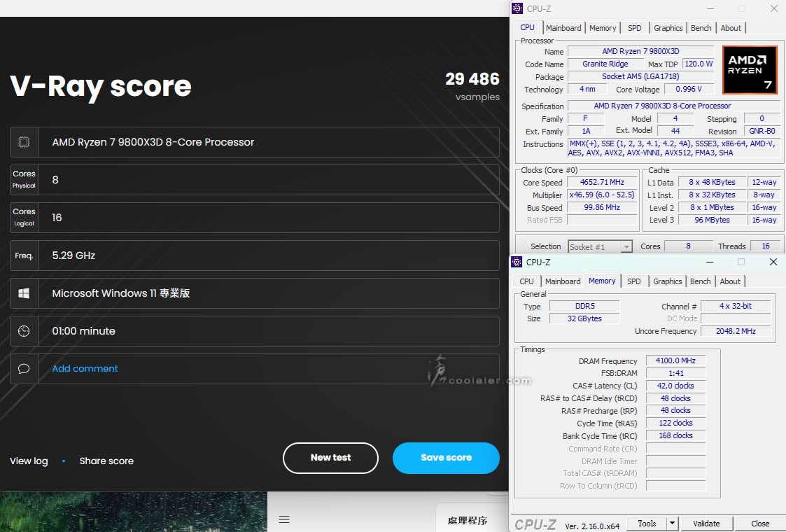Click the Specification AMD Ryzen 7 9800X3D 8-Core Processor field
Image resolution: width=786 pixels, height=532 pixels.
point(674,106)
